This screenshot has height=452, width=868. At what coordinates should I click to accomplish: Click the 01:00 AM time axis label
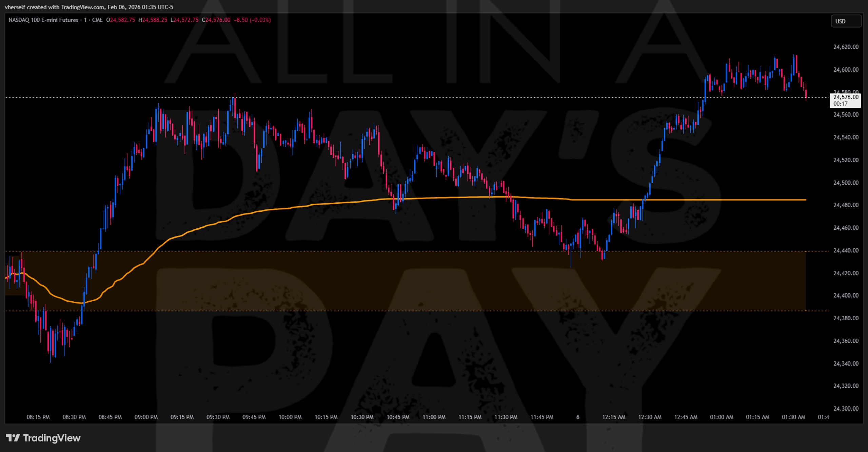pos(722,417)
